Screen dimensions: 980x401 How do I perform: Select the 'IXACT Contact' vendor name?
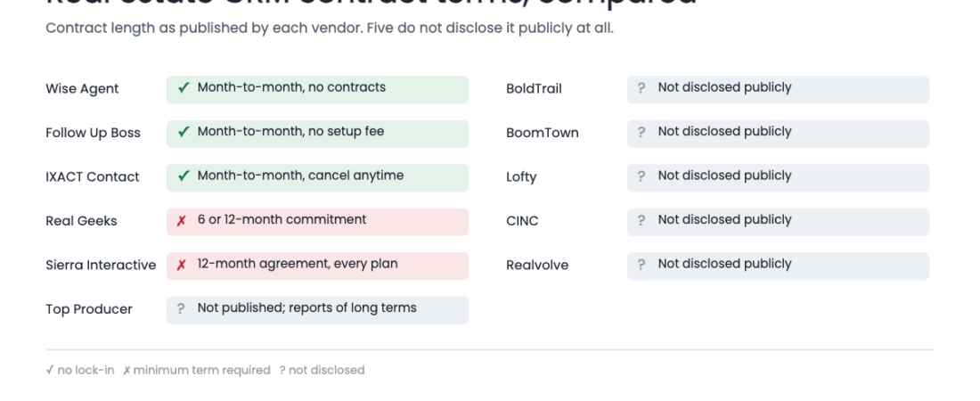click(x=93, y=177)
